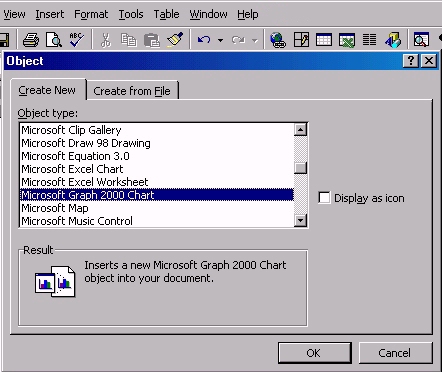
Task: Toggle the Drawing toolbar icon
Action: pyautogui.click(x=393, y=40)
